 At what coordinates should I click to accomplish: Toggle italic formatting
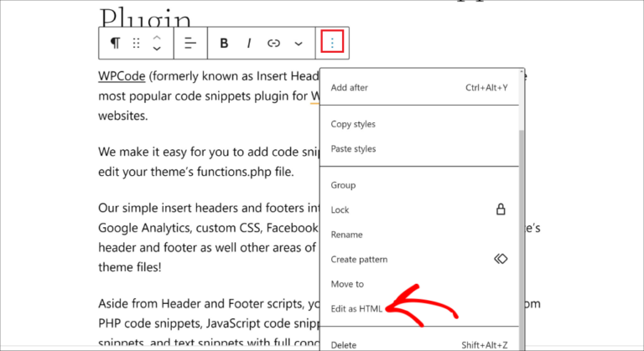[x=248, y=43]
